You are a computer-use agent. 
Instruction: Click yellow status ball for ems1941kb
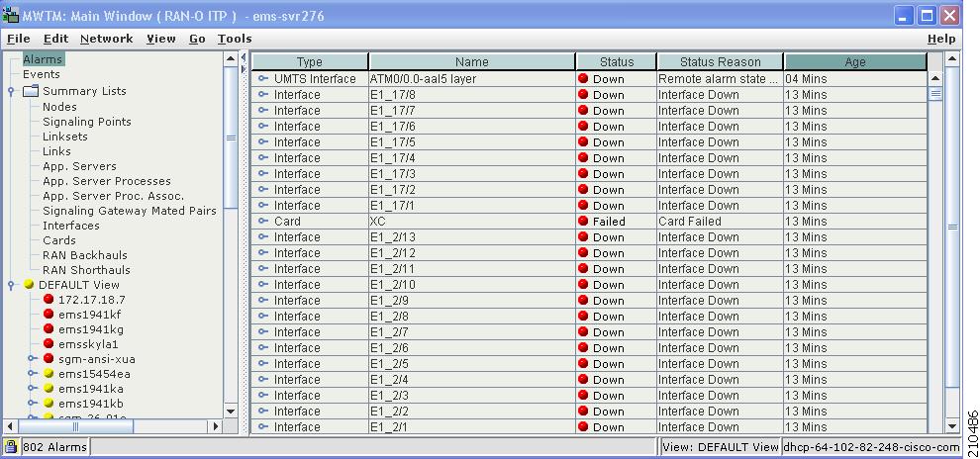coord(49,404)
